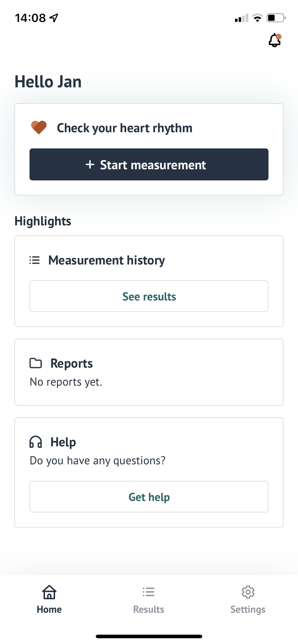The height and width of the screenshot is (644, 298).
Task: Switch to the Results tab label
Action: 149,609
